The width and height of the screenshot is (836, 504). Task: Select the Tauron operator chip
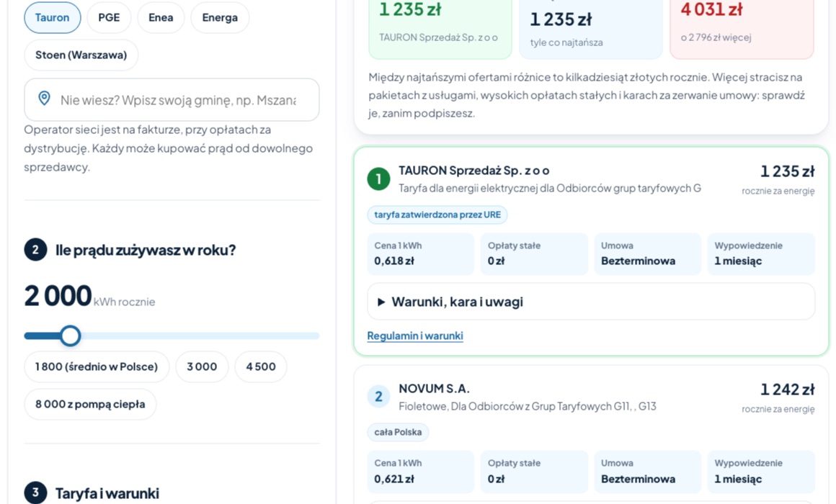tap(52, 17)
